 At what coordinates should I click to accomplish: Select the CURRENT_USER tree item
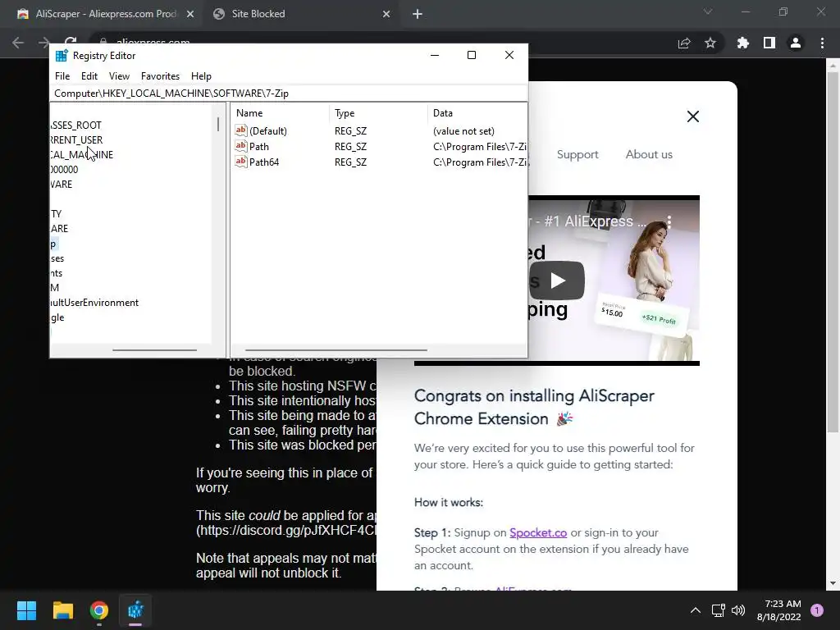tap(76, 139)
